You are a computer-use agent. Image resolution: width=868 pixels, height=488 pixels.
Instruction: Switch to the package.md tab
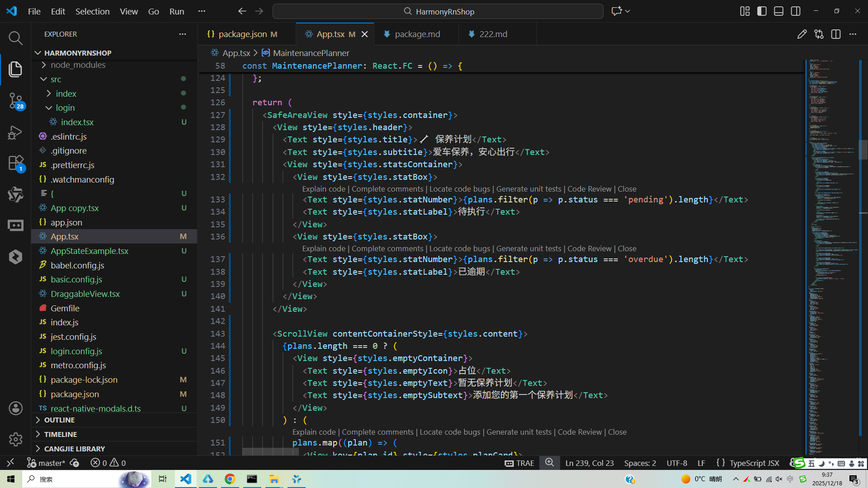click(417, 34)
